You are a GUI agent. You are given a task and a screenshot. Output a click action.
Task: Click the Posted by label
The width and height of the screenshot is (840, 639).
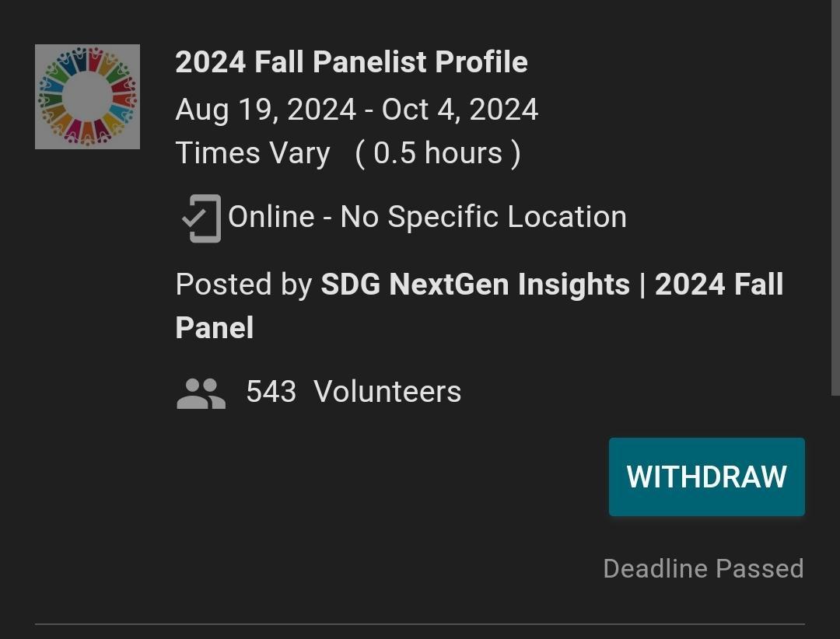(x=243, y=285)
